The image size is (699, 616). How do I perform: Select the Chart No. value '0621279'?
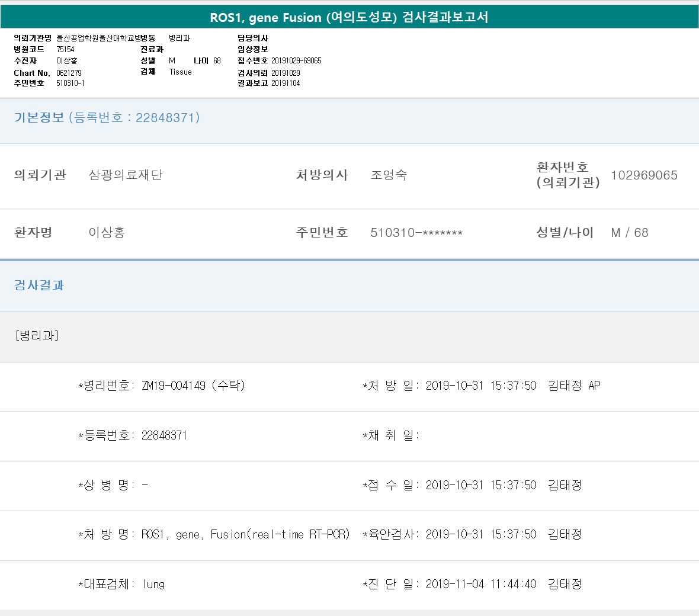69,73
